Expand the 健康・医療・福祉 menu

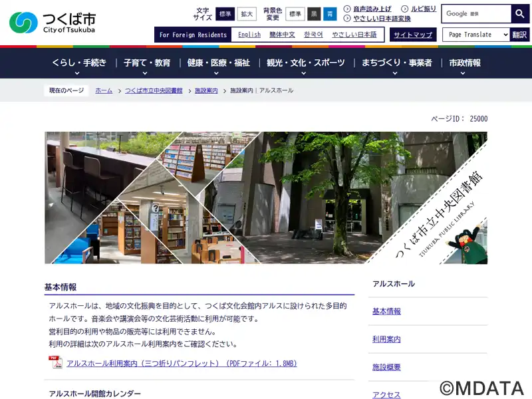point(219,63)
